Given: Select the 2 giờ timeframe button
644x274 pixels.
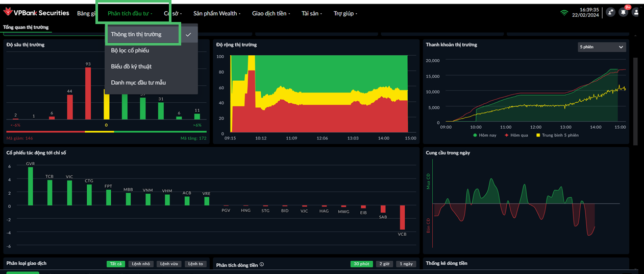Looking at the screenshot, I should coord(384,264).
